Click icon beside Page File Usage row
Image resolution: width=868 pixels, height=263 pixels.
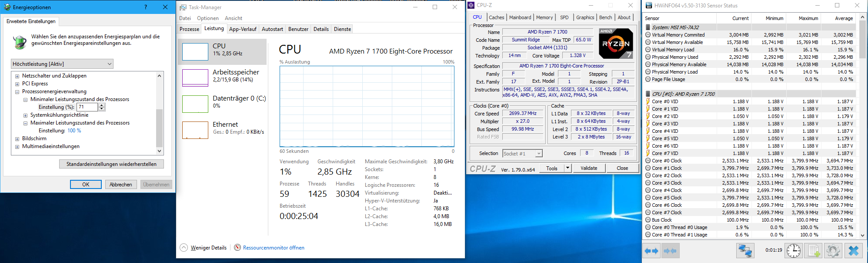point(648,79)
